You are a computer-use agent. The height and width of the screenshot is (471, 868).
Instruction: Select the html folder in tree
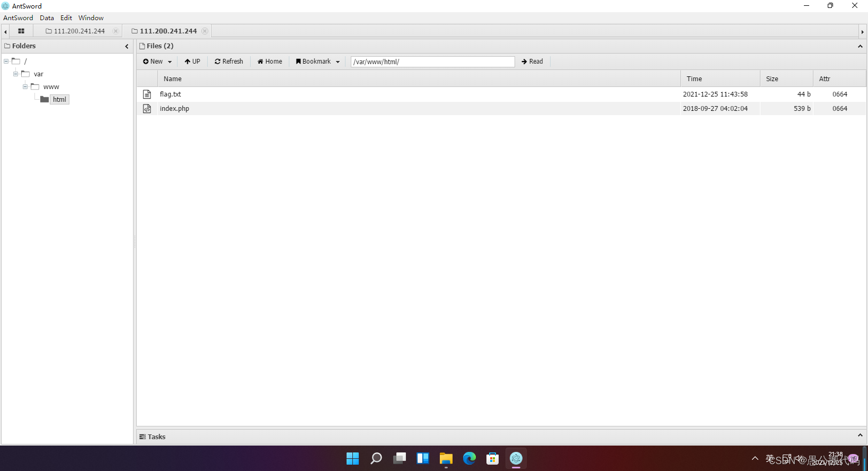[59, 99]
